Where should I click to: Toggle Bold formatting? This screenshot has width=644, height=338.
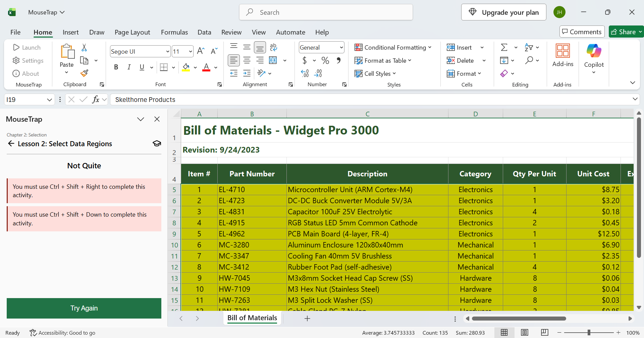click(x=116, y=67)
